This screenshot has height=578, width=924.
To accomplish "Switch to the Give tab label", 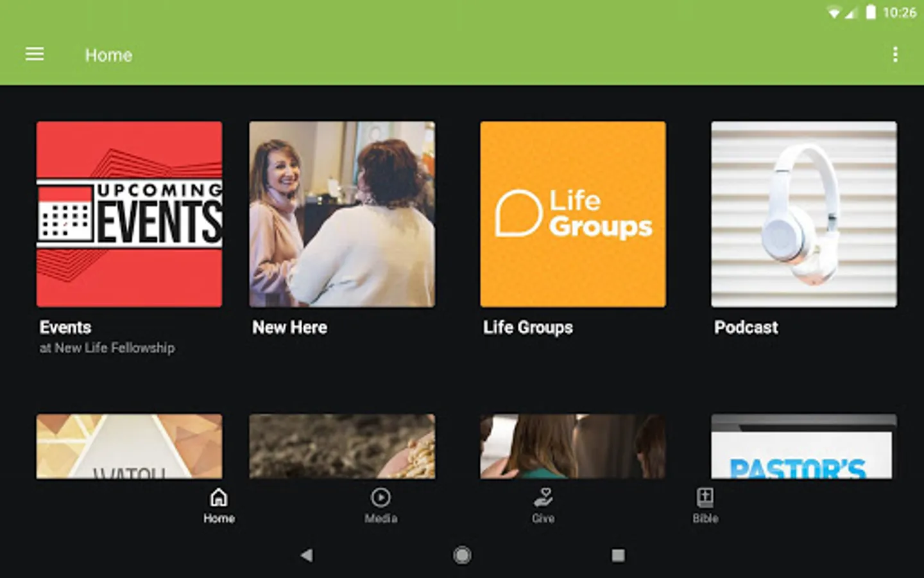I will coord(543,518).
